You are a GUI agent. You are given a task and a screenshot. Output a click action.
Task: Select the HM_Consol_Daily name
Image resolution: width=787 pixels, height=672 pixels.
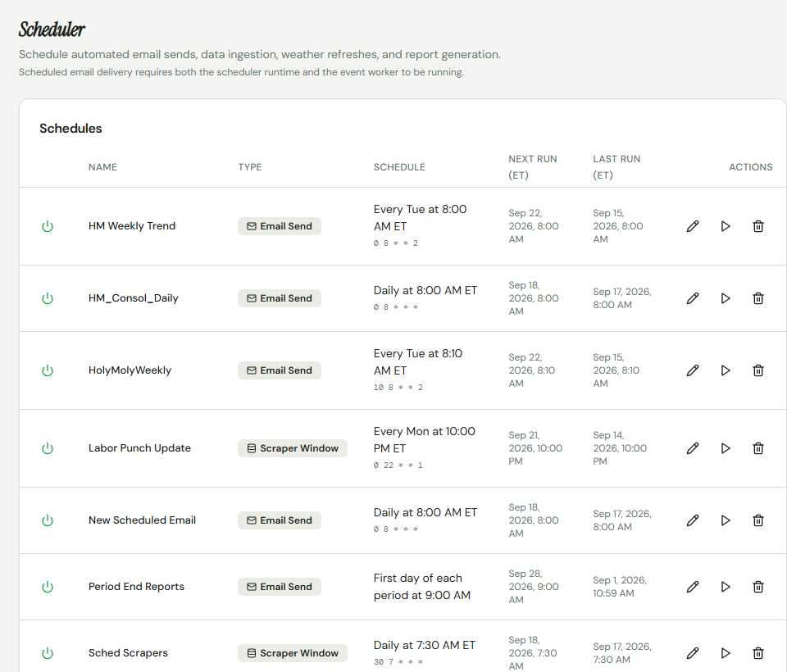pos(134,298)
